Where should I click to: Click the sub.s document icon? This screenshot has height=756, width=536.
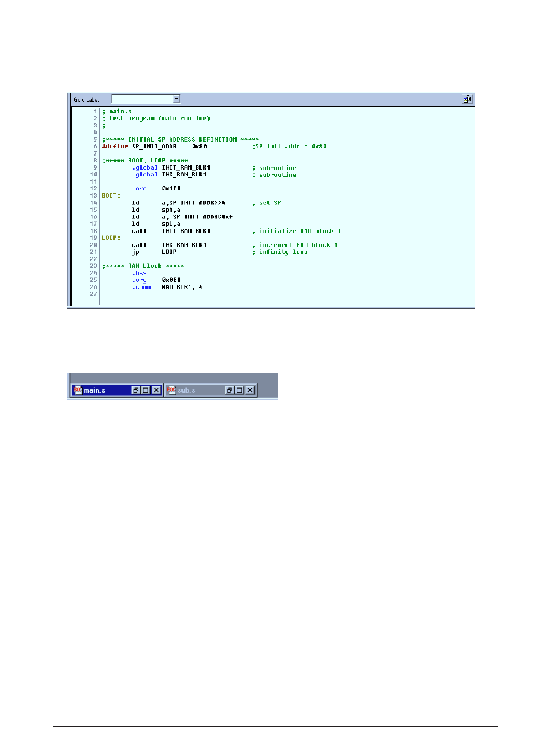[x=171, y=390]
